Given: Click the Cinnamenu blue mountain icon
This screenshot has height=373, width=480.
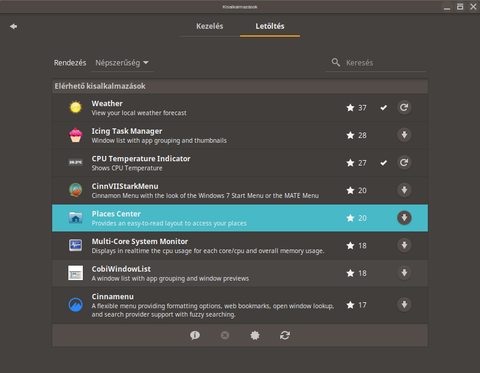Looking at the screenshot, I should (x=76, y=305).
